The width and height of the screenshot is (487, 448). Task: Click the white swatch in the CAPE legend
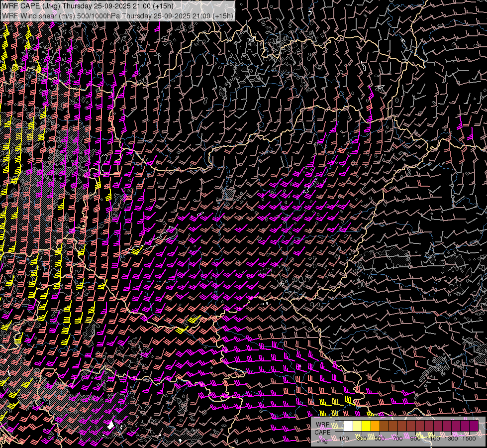348,426
